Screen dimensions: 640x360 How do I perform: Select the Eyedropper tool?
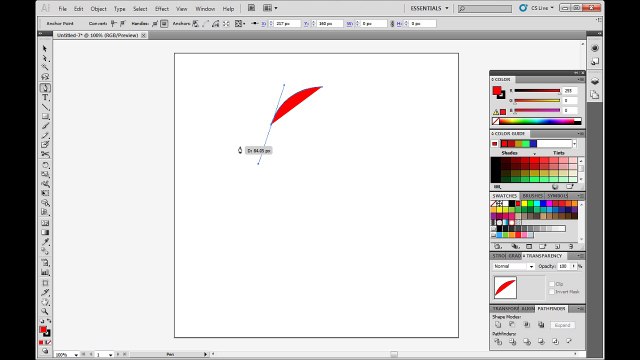pyautogui.click(x=45, y=242)
